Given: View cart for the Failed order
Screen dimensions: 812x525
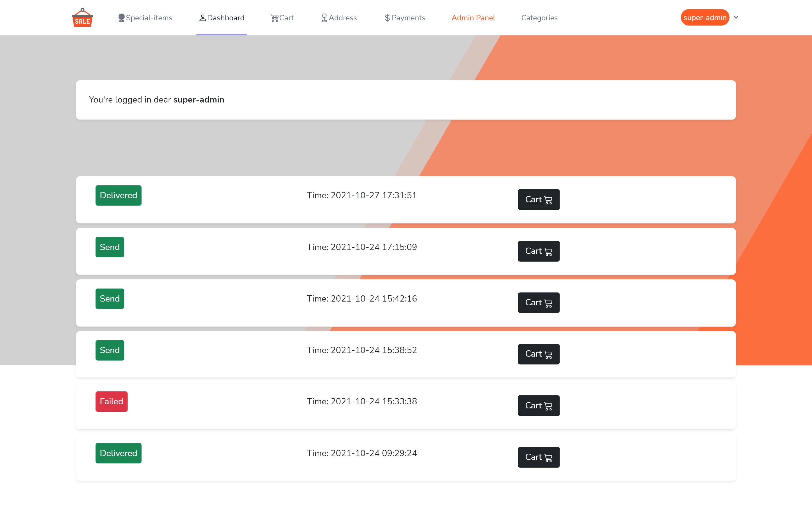Looking at the screenshot, I should (538, 405).
